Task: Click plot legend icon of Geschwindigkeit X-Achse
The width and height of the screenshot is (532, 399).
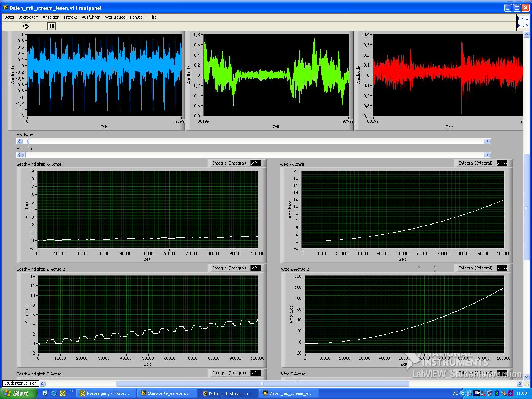Action: point(256,163)
